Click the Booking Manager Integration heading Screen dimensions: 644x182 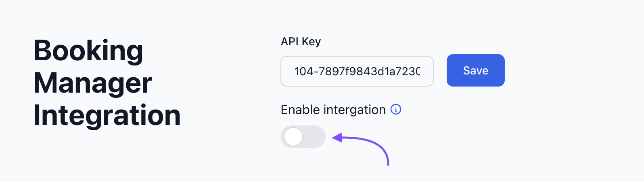click(107, 83)
